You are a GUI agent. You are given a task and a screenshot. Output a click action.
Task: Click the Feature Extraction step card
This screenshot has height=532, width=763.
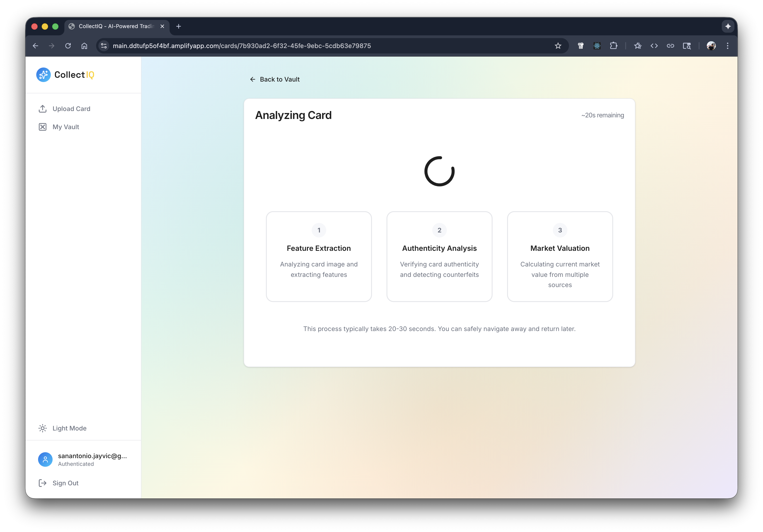[x=319, y=256]
